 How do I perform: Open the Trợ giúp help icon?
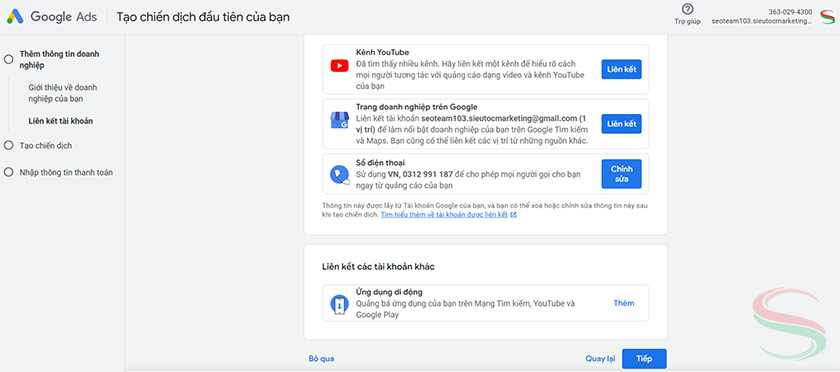[687, 9]
